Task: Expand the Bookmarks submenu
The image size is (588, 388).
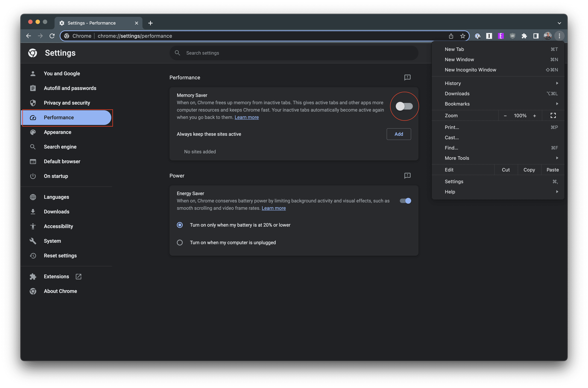Action: (498, 104)
